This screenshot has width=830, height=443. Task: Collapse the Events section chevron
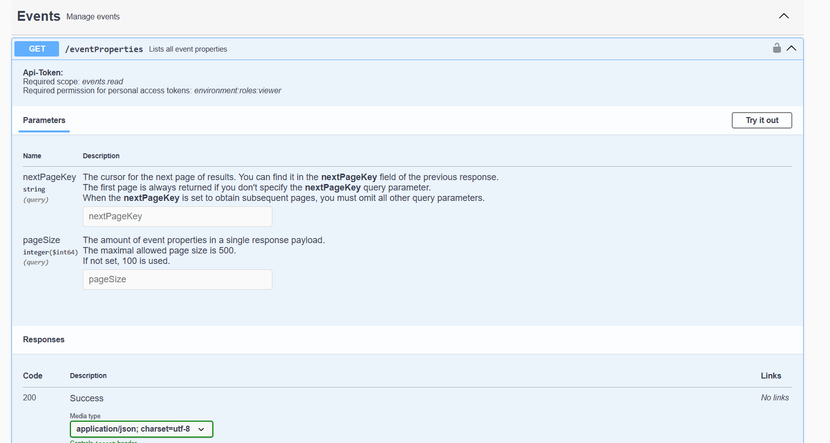(784, 16)
